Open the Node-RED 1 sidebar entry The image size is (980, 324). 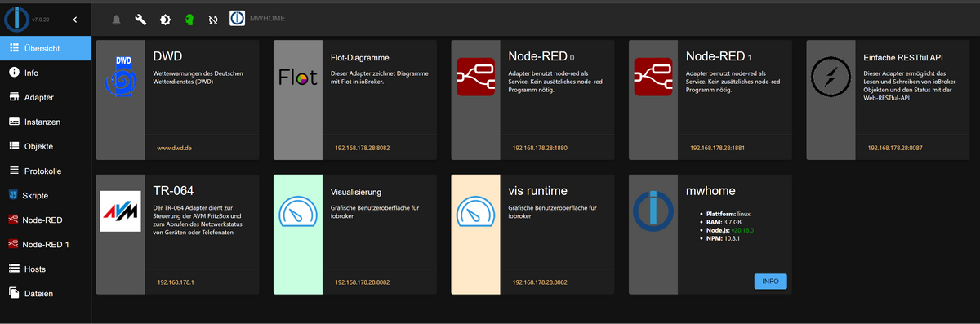[46, 244]
